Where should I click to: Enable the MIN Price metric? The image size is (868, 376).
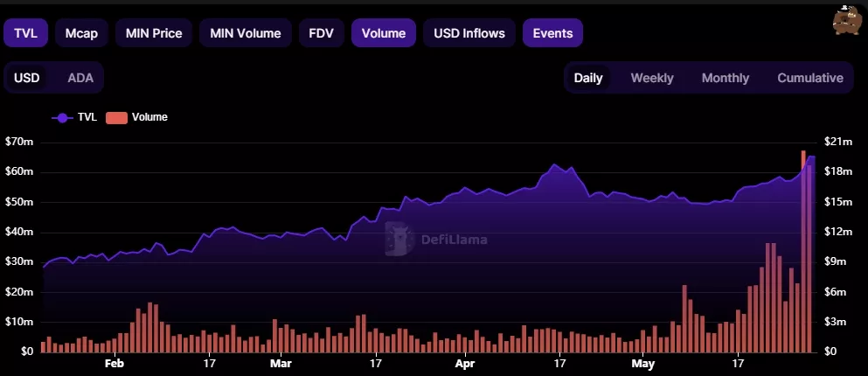[154, 33]
